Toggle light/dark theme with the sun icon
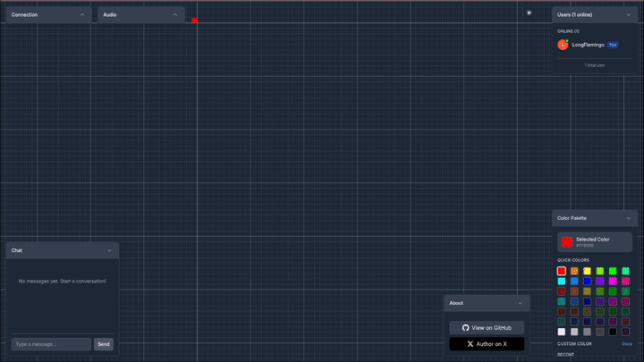 coord(529,13)
